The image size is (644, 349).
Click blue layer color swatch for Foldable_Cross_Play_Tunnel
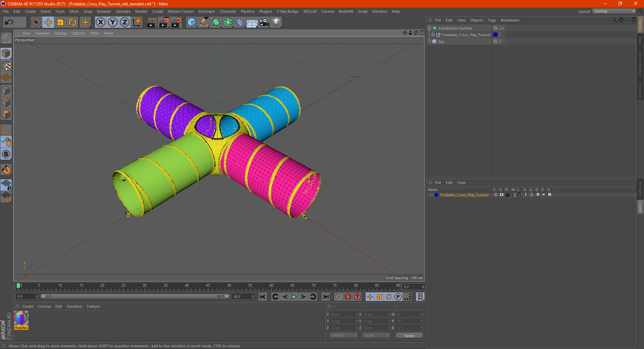(x=436, y=195)
